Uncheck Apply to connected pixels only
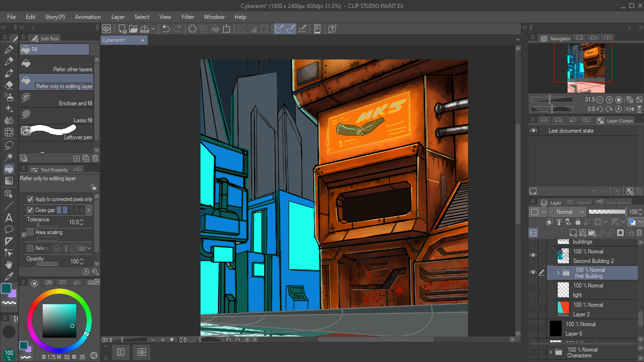644x362 pixels. point(30,199)
